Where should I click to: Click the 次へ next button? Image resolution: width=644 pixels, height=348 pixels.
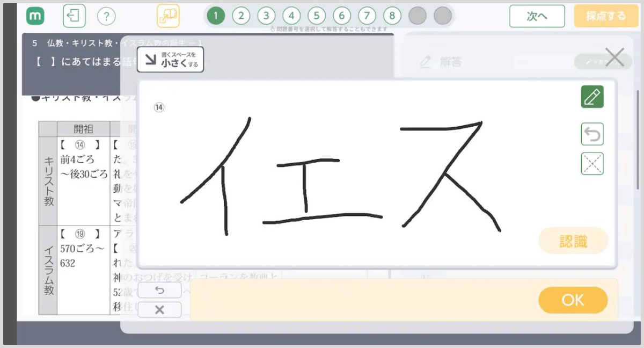click(x=537, y=16)
